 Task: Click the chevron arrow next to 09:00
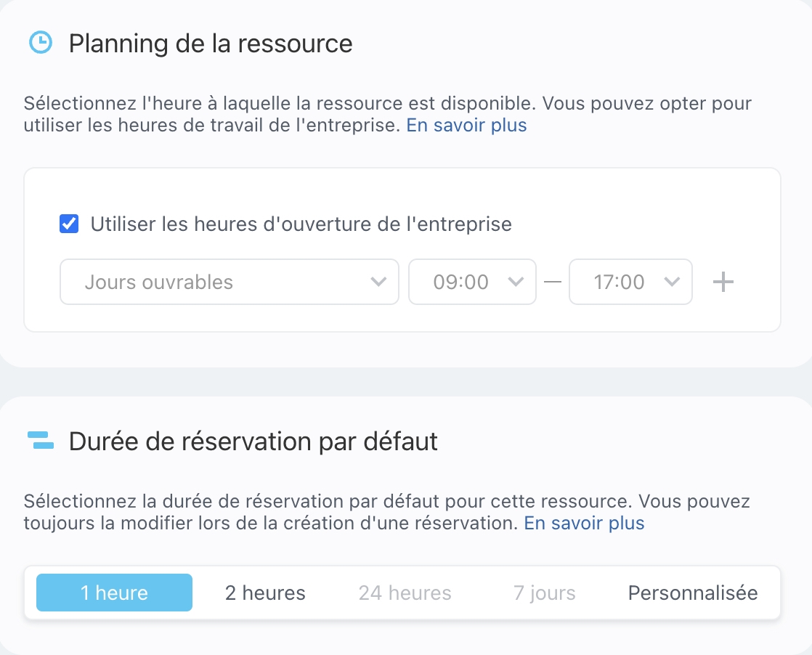516,282
